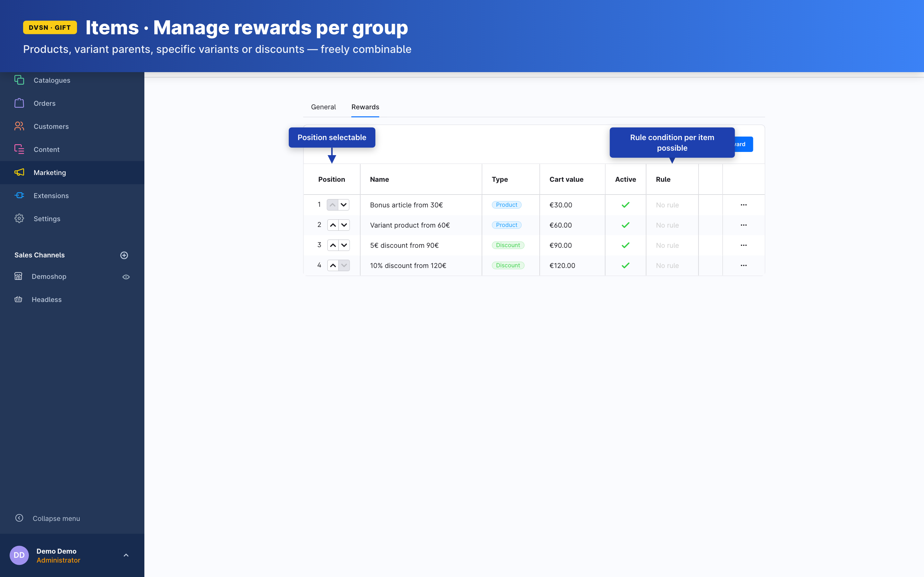924x577 pixels.
Task: Expand the Demo Demo user menu chevron
Action: [x=126, y=555]
